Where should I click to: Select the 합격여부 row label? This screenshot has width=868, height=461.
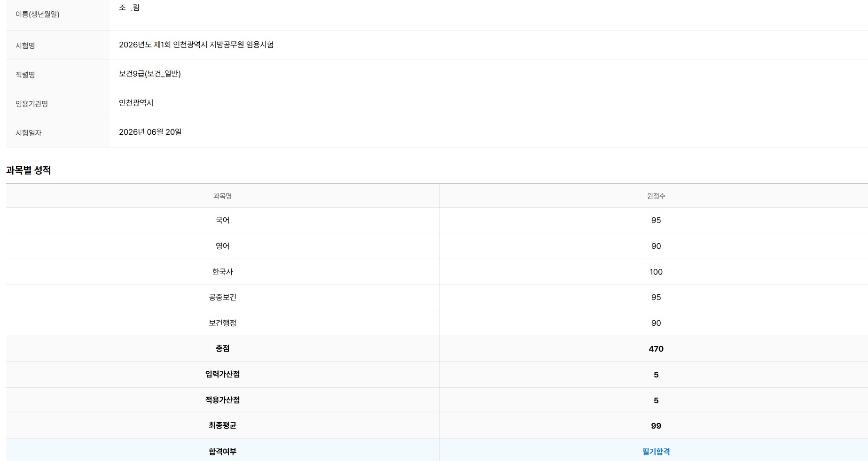[x=222, y=452]
